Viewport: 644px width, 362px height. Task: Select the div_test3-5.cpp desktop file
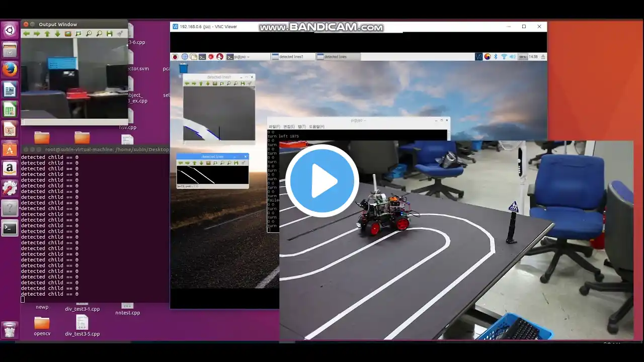pyautogui.click(x=82, y=326)
